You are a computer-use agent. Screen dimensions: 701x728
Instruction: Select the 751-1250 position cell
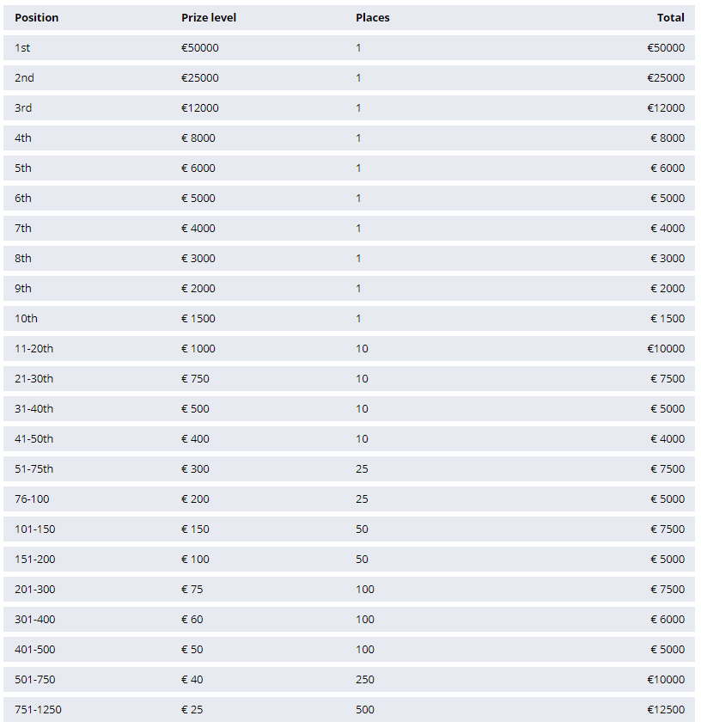pyautogui.click(x=38, y=710)
